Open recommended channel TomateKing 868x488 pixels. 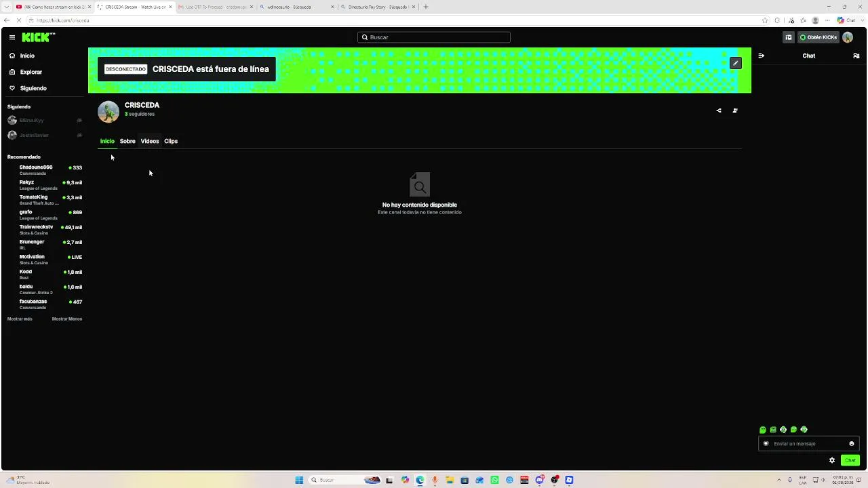point(44,199)
